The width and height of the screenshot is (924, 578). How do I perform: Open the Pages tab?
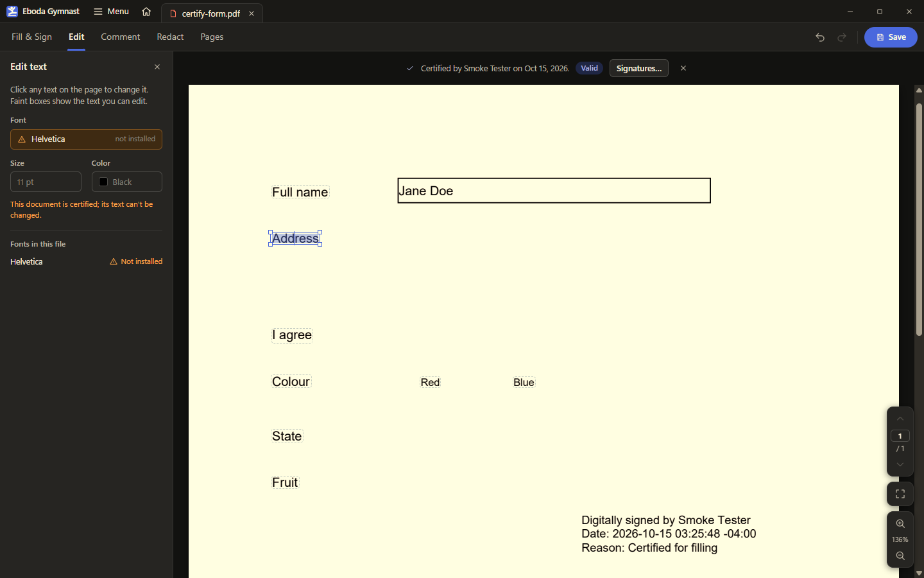(x=212, y=37)
